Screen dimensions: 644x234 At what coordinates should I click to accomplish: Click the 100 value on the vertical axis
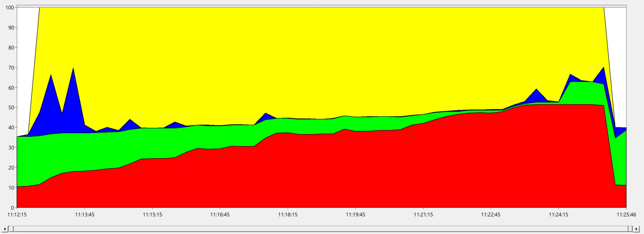click(x=10, y=7)
